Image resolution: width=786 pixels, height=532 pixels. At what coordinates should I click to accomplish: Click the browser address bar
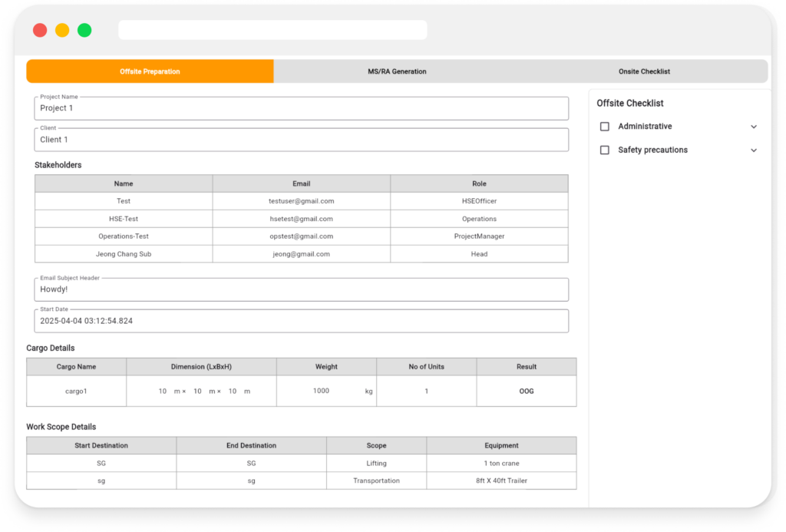click(272, 29)
